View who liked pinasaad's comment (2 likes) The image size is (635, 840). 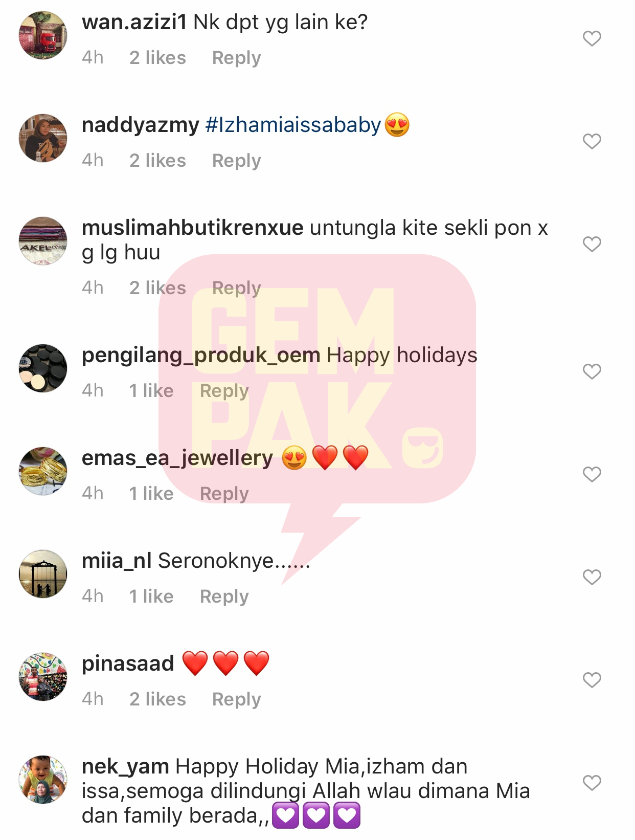click(157, 699)
